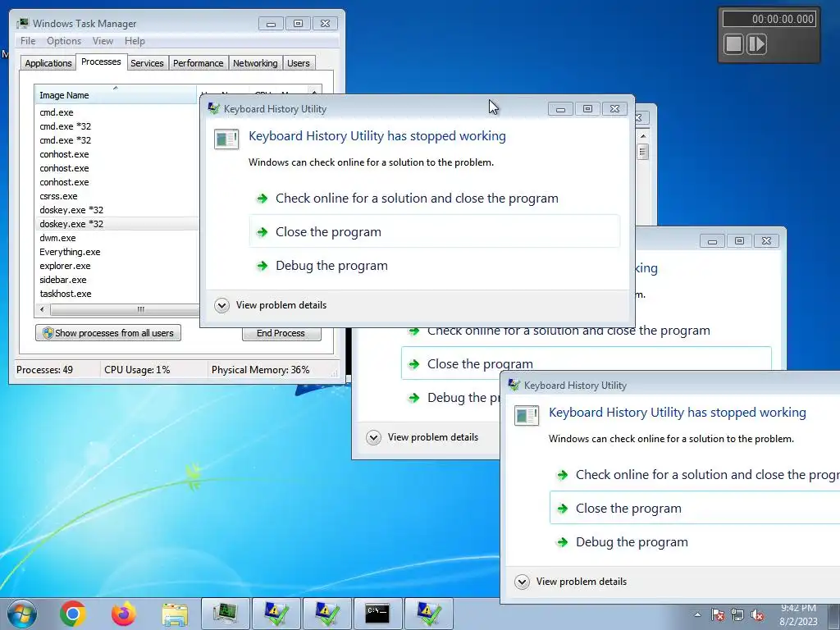This screenshot has height=630, width=840.
Task: Select the explorer.exe process row
Action: coord(65,266)
